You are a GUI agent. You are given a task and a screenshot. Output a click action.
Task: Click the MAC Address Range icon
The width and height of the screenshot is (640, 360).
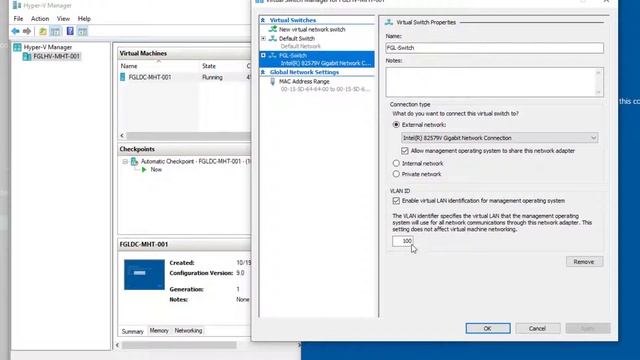273,82
